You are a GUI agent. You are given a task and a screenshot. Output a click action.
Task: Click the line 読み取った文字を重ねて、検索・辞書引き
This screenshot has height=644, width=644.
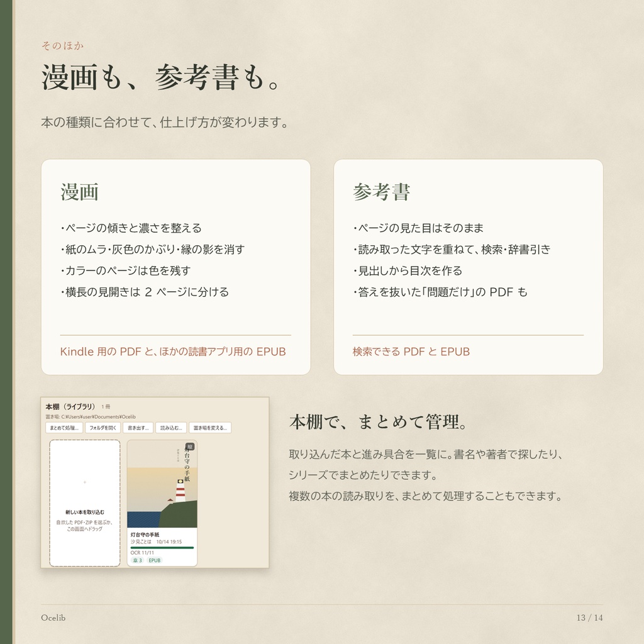(452, 249)
